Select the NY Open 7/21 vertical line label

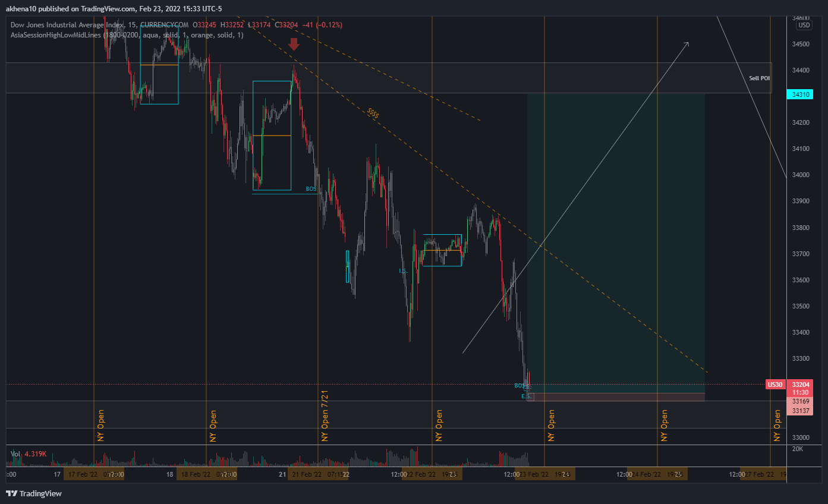tap(325, 415)
